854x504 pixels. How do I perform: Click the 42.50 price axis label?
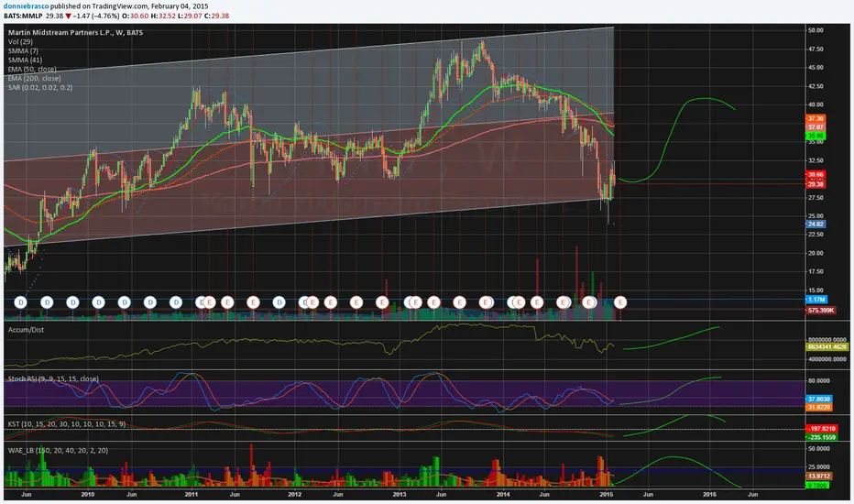click(x=816, y=86)
